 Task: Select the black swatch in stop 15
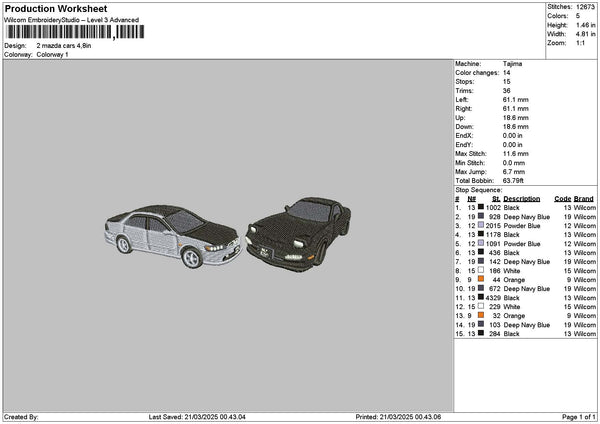click(481, 333)
